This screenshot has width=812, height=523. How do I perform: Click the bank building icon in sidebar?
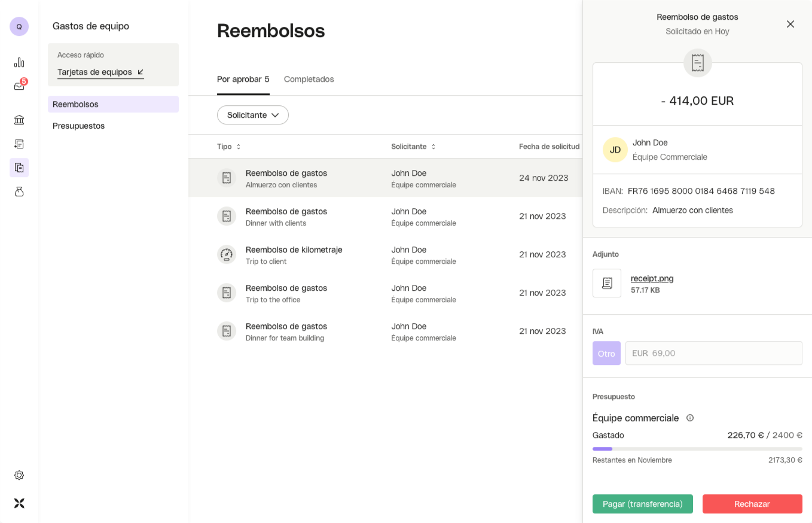coord(19,120)
